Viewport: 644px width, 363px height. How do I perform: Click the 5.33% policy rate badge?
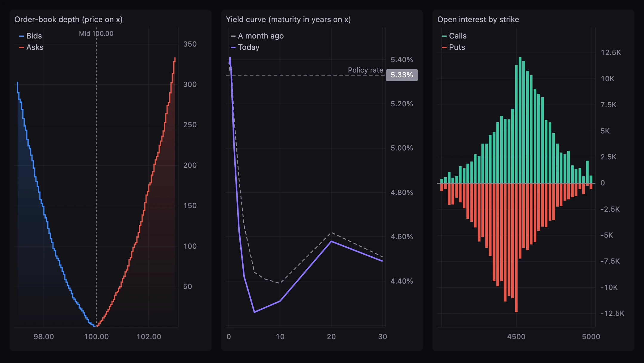(x=402, y=75)
